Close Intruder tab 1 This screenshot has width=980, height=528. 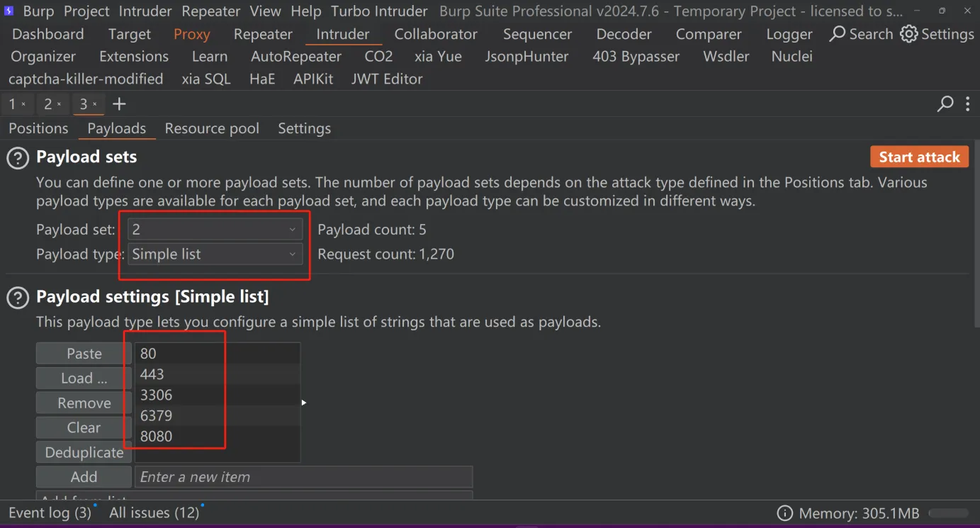(x=23, y=104)
